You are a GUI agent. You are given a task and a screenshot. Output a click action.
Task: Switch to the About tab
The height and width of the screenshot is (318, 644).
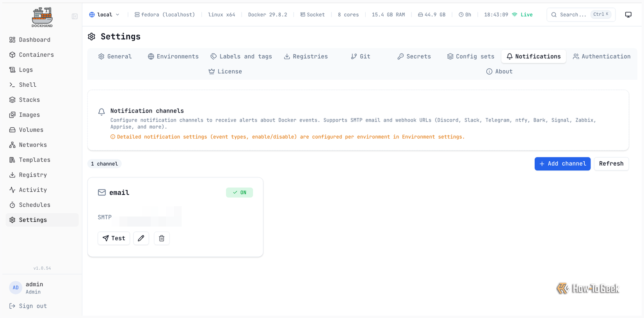click(x=499, y=71)
